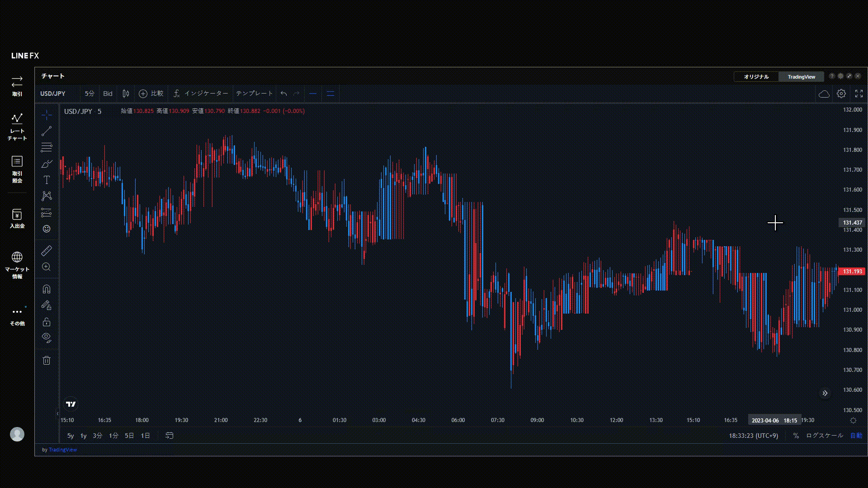The width and height of the screenshot is (868, 488).
Task: Expand the テンプレート template menu
Action: [254, 94]
